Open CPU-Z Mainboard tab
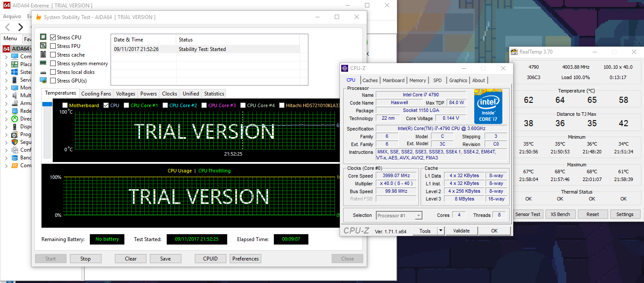The height and width of the screenshot is (283, 644). coord(393,80)
